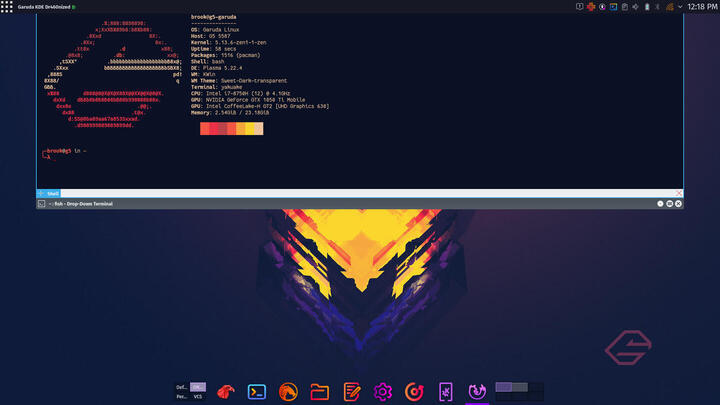720x405 pixels.
Task: Click the 'Terminal: yakuake' line
Action: [x=216, y=87]
